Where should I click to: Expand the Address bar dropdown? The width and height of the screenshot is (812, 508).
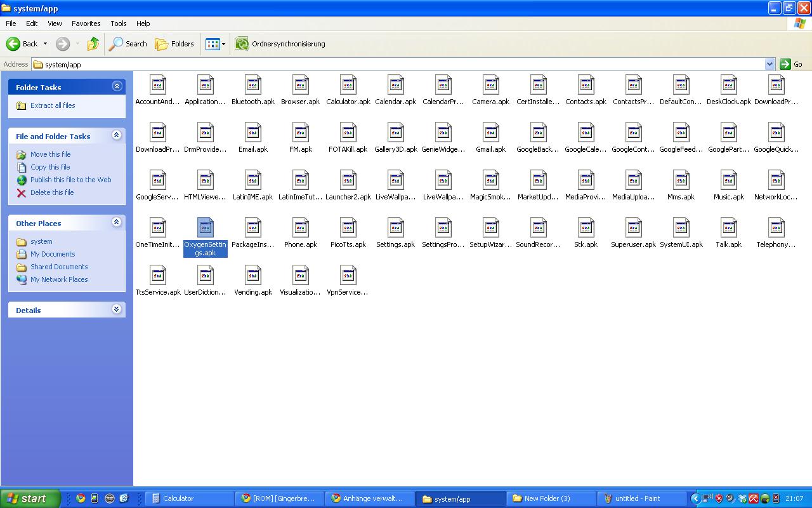tap(769, 64)
